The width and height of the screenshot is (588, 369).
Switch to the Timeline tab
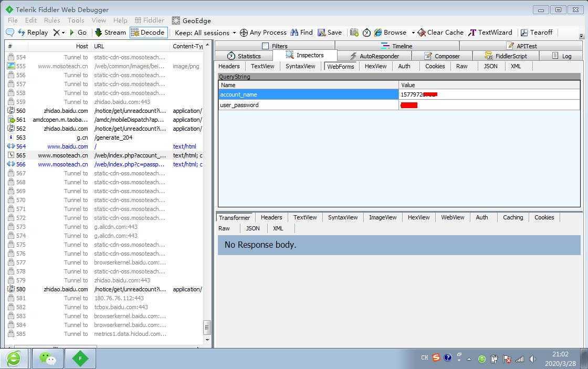(397, 46)
